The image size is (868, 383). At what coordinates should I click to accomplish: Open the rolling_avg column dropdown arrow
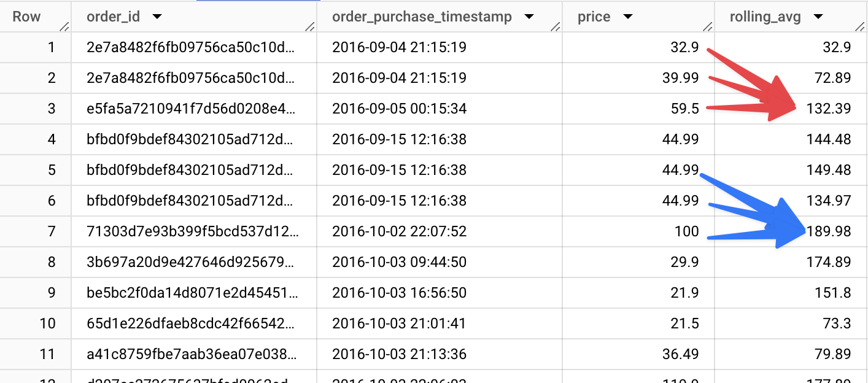pos(818,17)
